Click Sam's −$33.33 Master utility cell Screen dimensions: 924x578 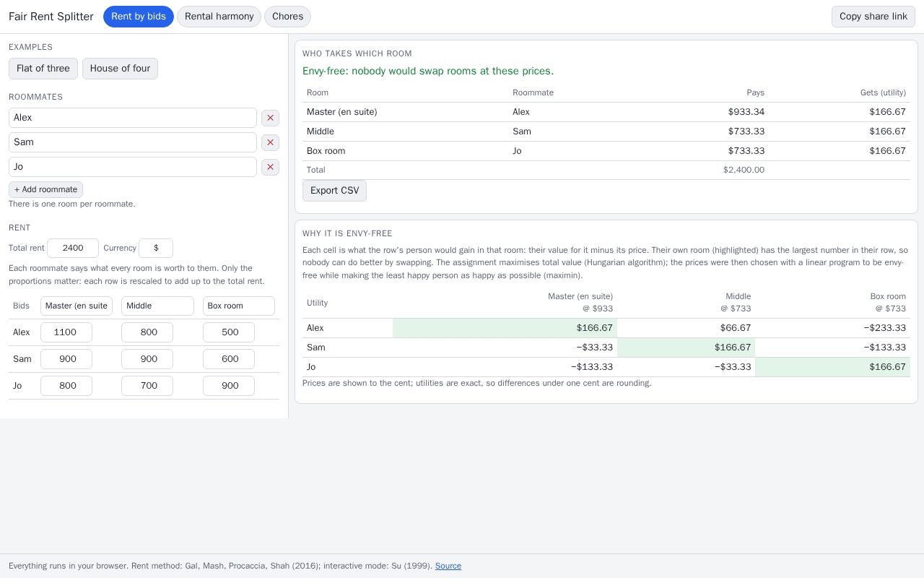[505, 348]
